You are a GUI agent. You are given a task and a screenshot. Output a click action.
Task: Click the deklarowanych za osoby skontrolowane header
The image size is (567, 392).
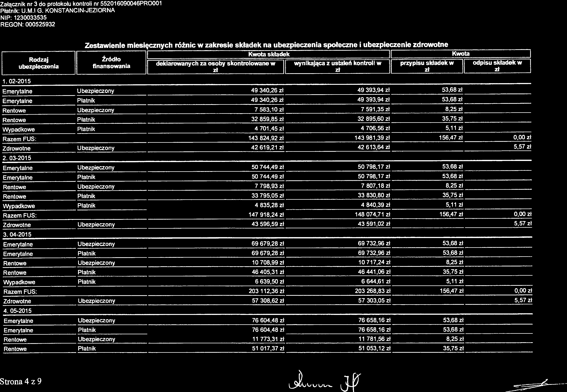216,67
